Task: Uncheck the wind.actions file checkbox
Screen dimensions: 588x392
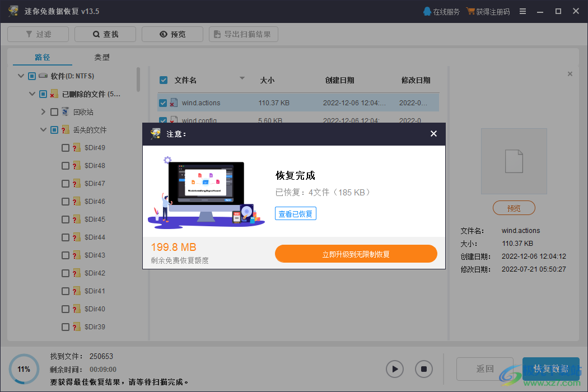Action: [x=163, y=102]
